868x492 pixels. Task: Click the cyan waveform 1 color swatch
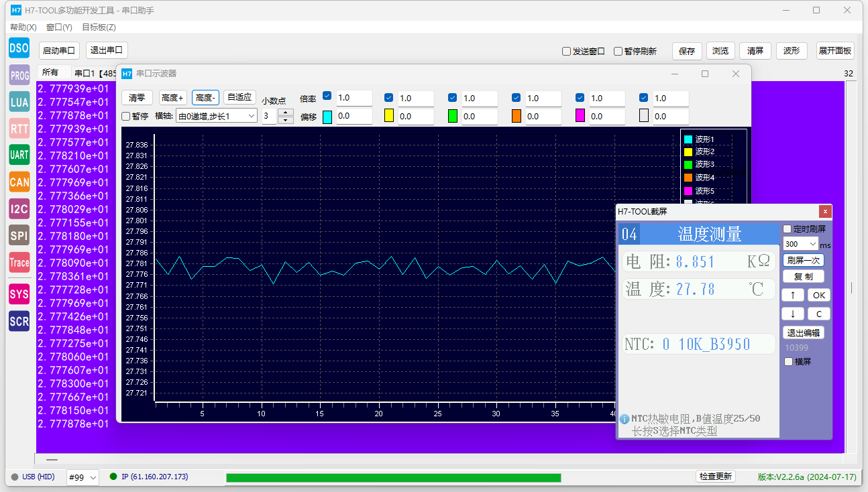(x=327, y=117)
